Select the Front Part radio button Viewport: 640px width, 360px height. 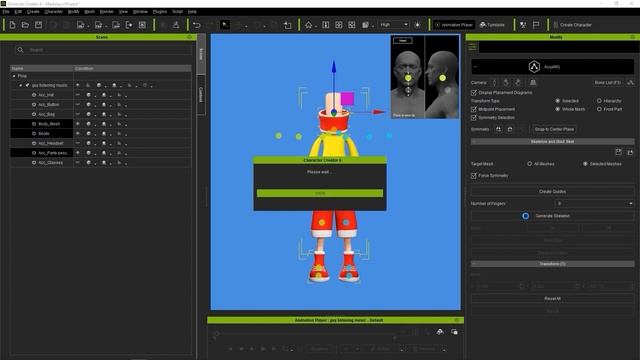[599, 109]
